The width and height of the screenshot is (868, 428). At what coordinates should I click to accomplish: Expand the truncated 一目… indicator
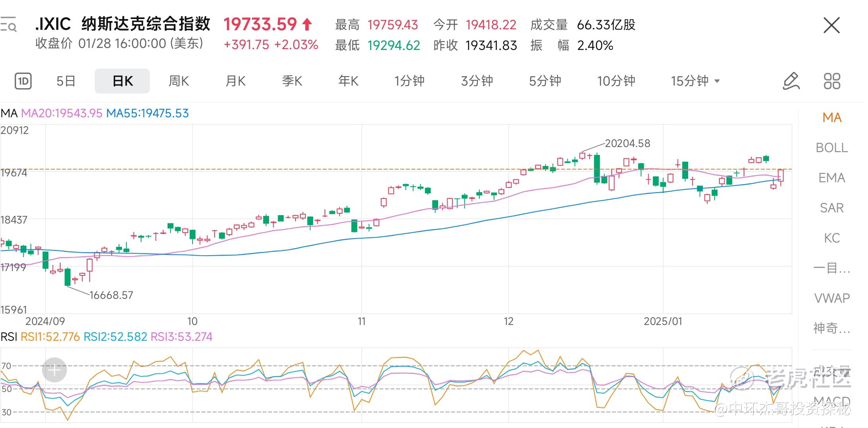(x=832, y=268)
